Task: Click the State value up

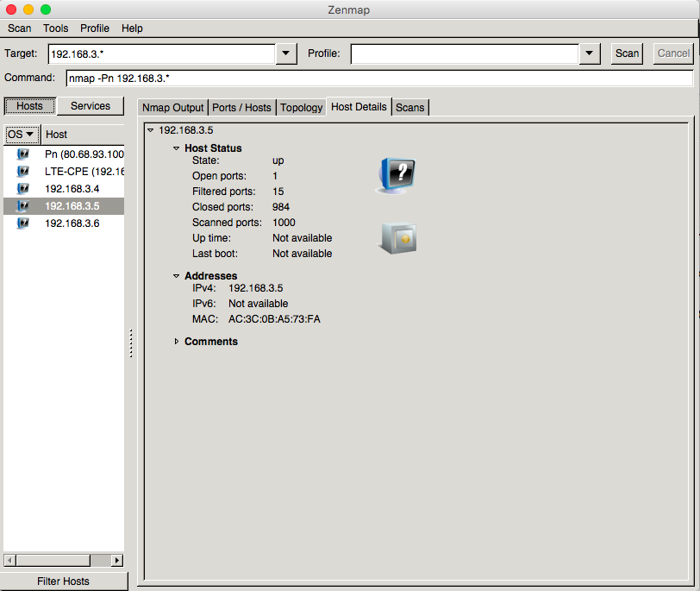Action: pyautogui.click(x=278, y=160)
